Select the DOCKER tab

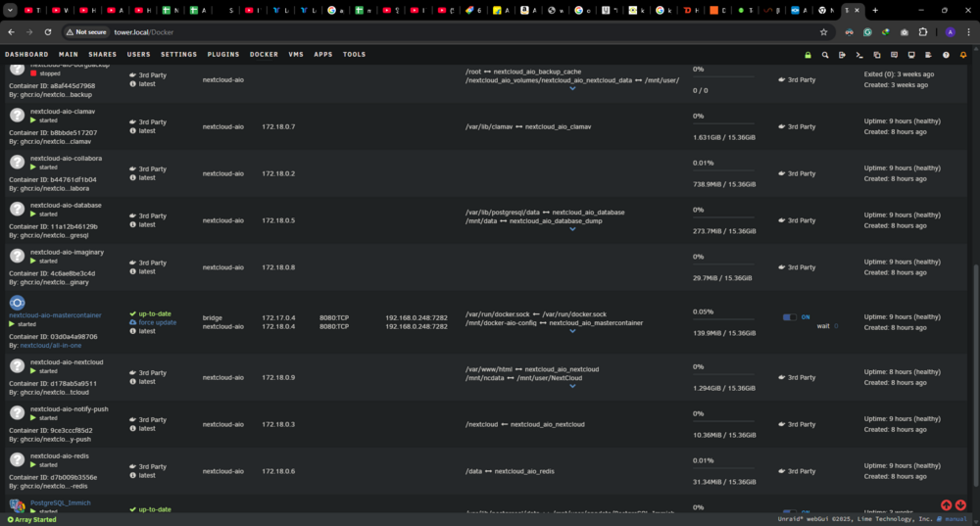(x=264, y=55)
